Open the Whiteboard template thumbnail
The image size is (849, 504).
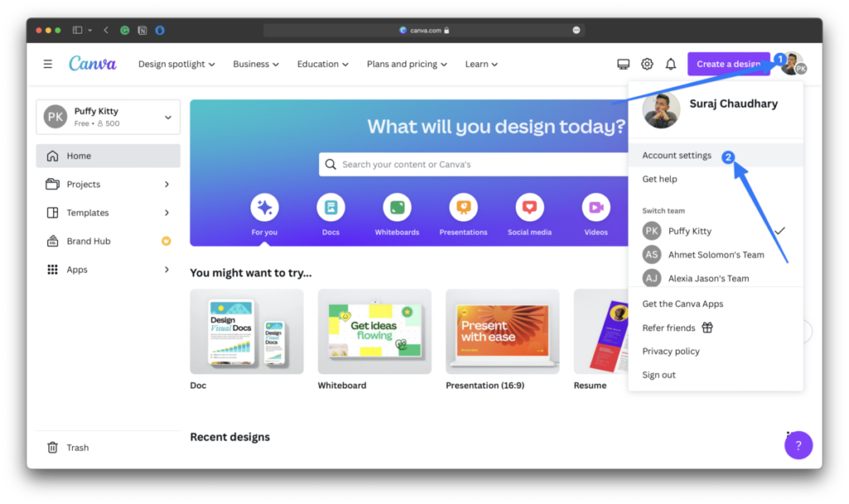[x=375, y=332]
